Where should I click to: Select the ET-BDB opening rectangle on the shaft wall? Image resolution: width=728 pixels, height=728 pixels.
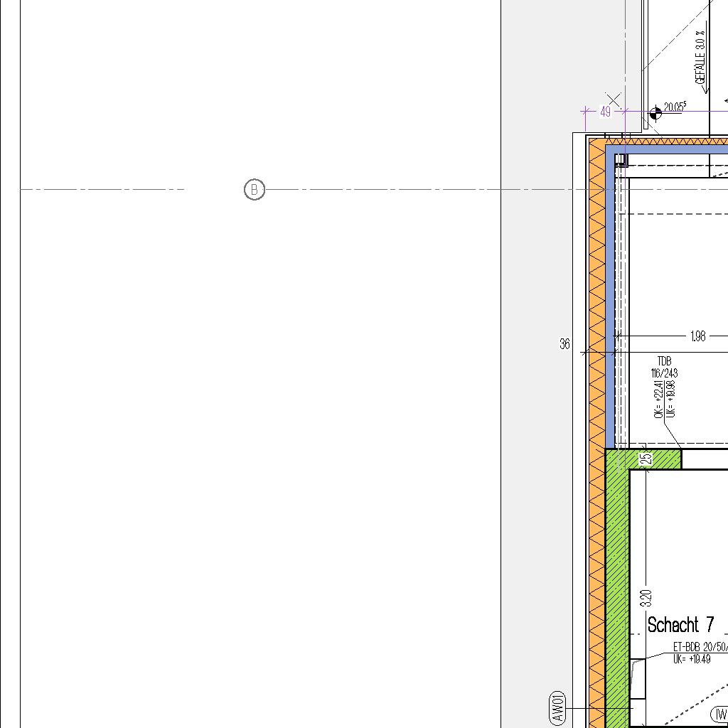[638, 679]
